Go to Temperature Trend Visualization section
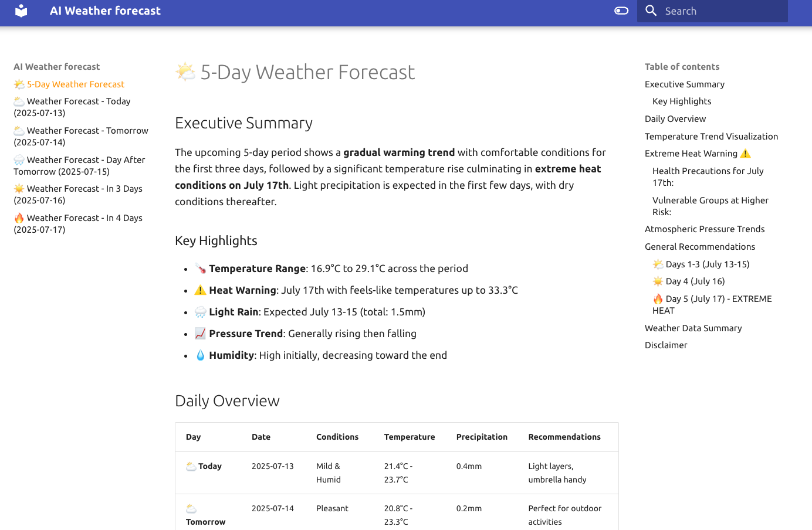 pyautogui.click(x=711, y=137)
